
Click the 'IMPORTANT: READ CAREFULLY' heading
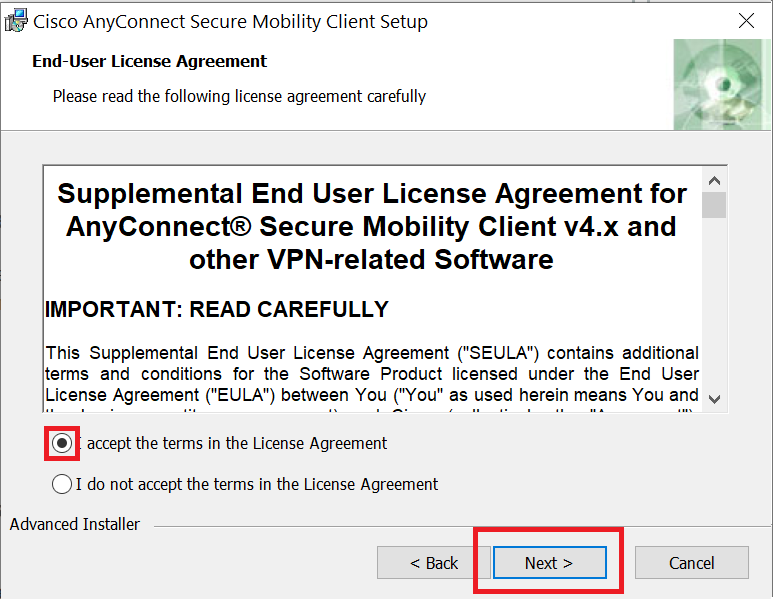click(217, 309)
